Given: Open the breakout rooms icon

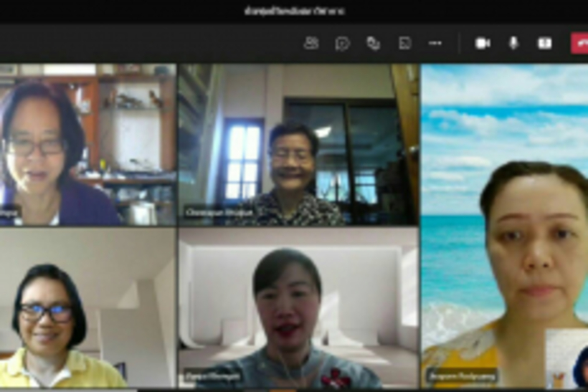Looking at the screenshot, I should click(x=404, y=43).
